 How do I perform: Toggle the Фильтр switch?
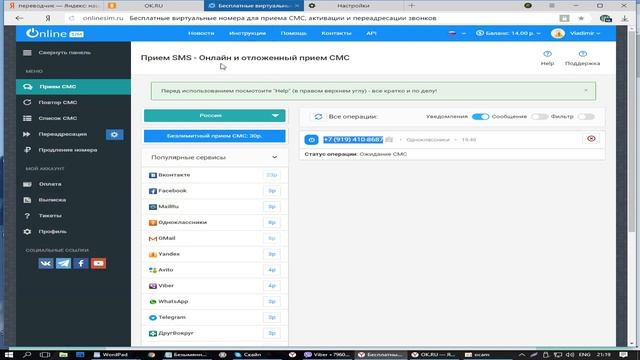click(586, 117)
